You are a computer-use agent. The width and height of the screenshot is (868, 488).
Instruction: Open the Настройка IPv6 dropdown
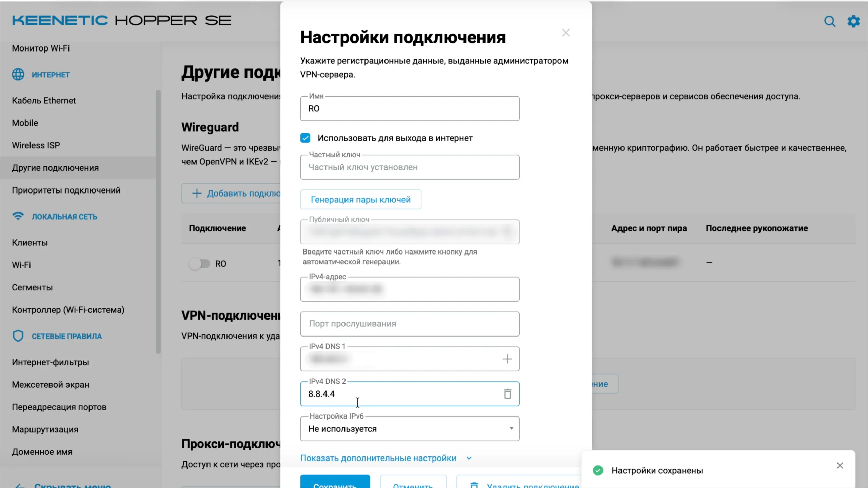(x=410, y=429)
